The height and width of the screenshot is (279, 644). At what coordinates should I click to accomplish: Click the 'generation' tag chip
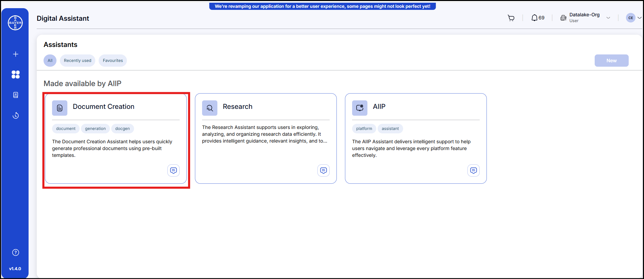coord(95,129)
